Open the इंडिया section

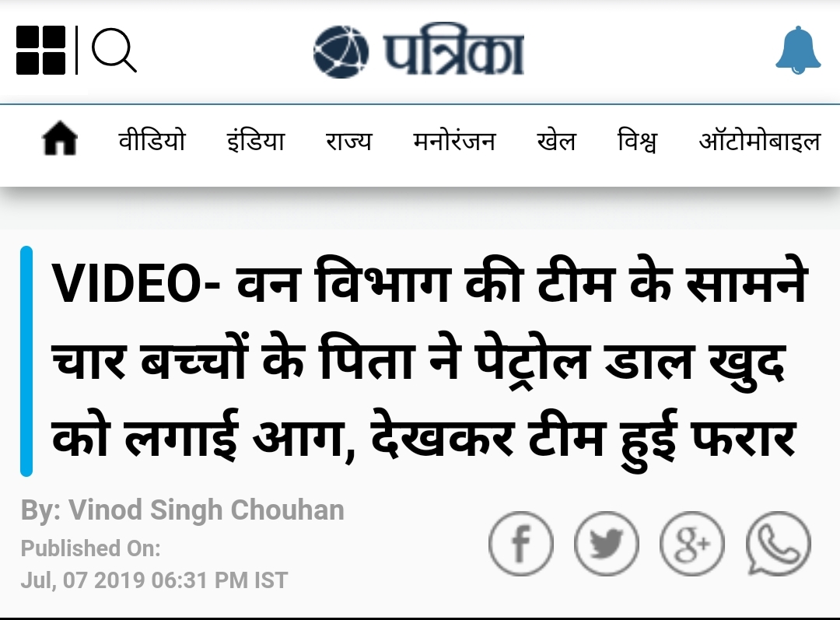[256, 140]
